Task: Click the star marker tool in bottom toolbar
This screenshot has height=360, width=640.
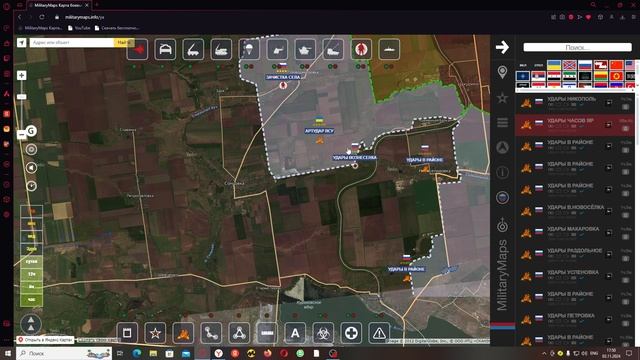Action: [155, 333]
